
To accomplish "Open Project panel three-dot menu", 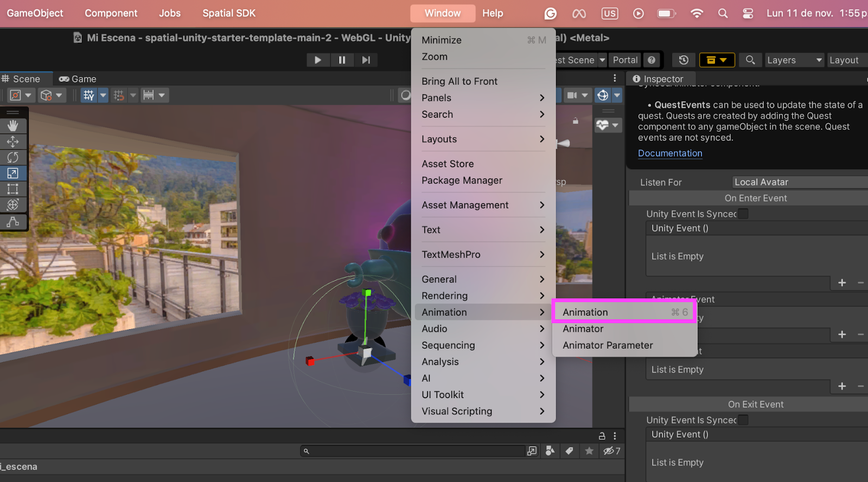I will [615, 436].
